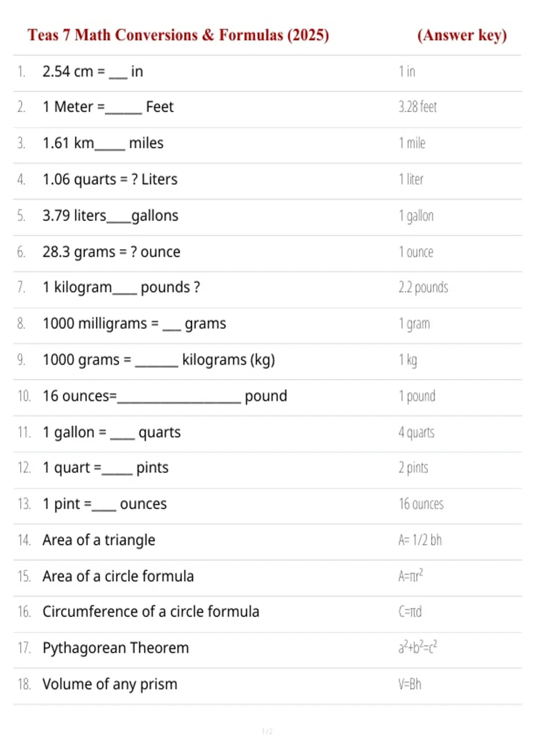
Task: Click the 4 quarts answer
Action: [x=416, y=432]
